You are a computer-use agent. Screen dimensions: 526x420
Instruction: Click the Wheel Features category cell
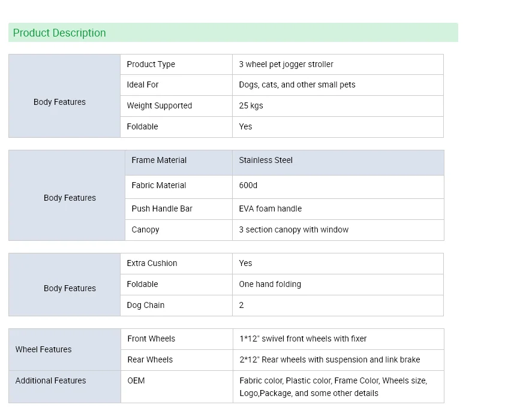tap(43, 349)
